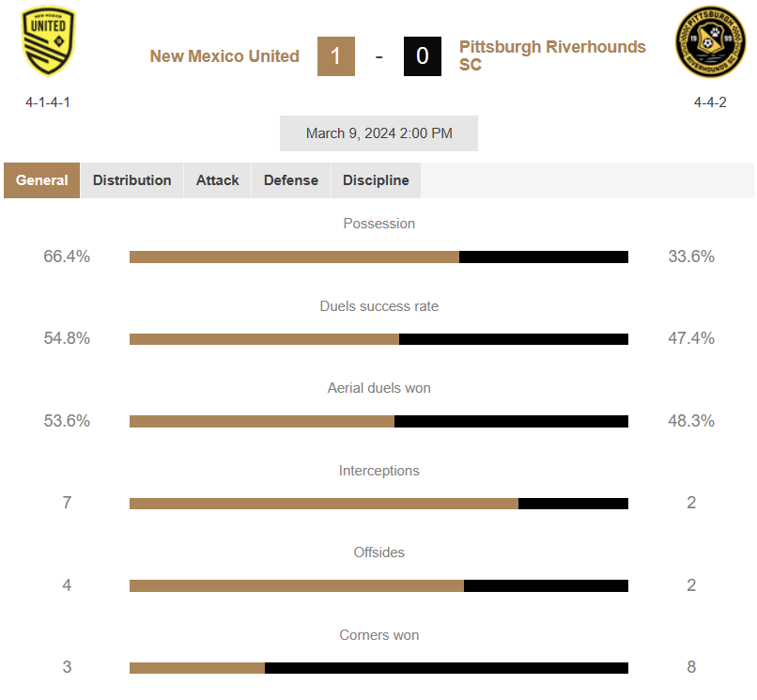Screen dimensions: 757x700
Task: Click Pittsburgh's score box showing 0
Action: 423,56
